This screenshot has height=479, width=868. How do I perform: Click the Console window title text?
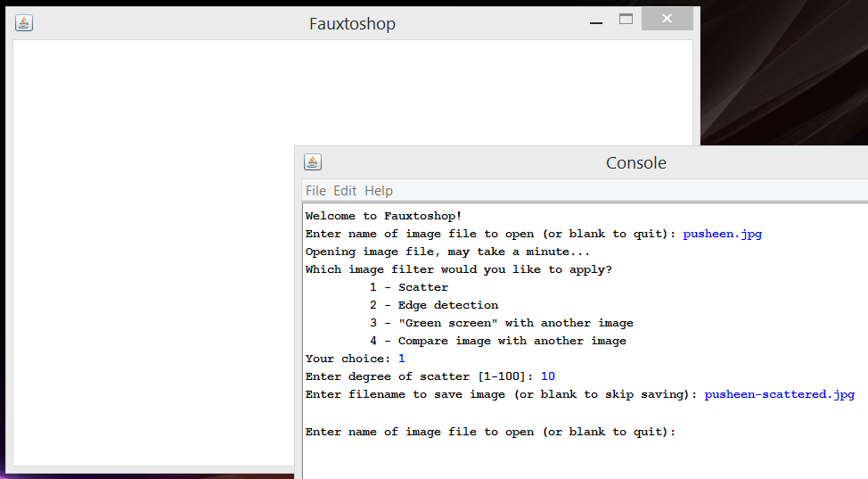coord(636,163)
